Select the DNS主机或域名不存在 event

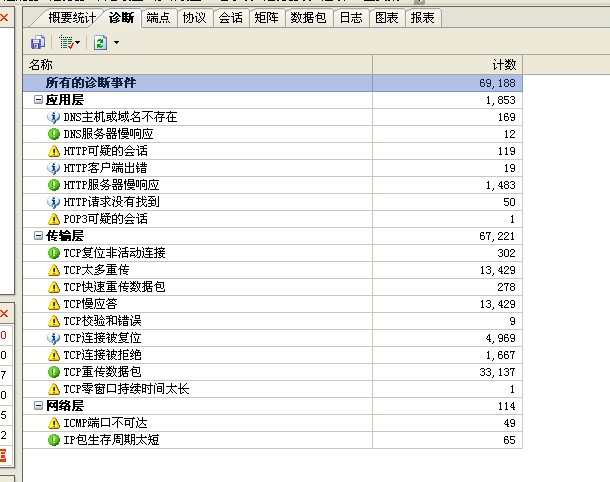point(120,117)
